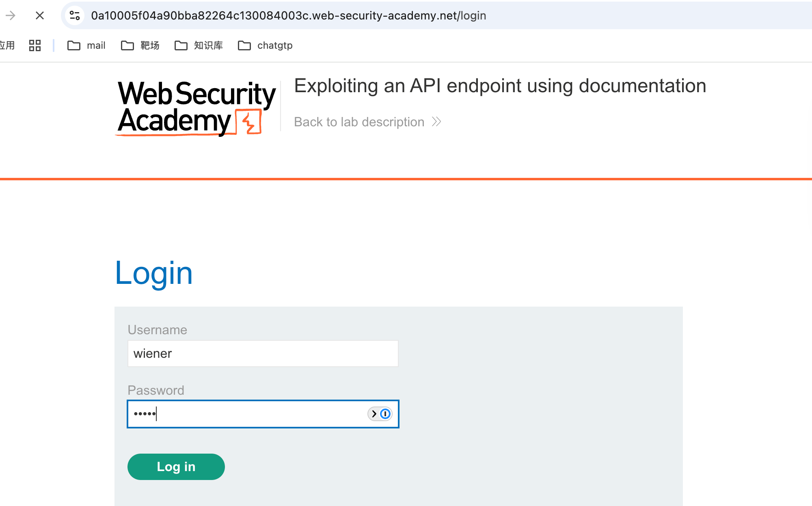Image resolution: width=812 pixels, height=506 pixels.
Task: Click the site information icon in address bar
Action: tap(74, 15)
